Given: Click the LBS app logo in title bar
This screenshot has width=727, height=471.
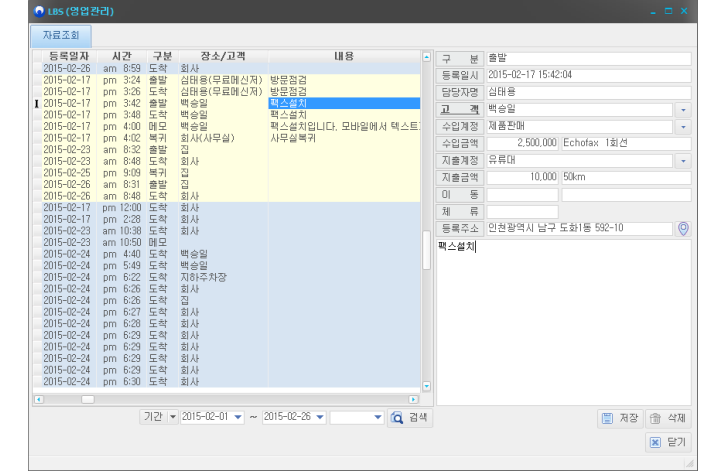Looking at the screenshot, I should (x=39, y=11).
